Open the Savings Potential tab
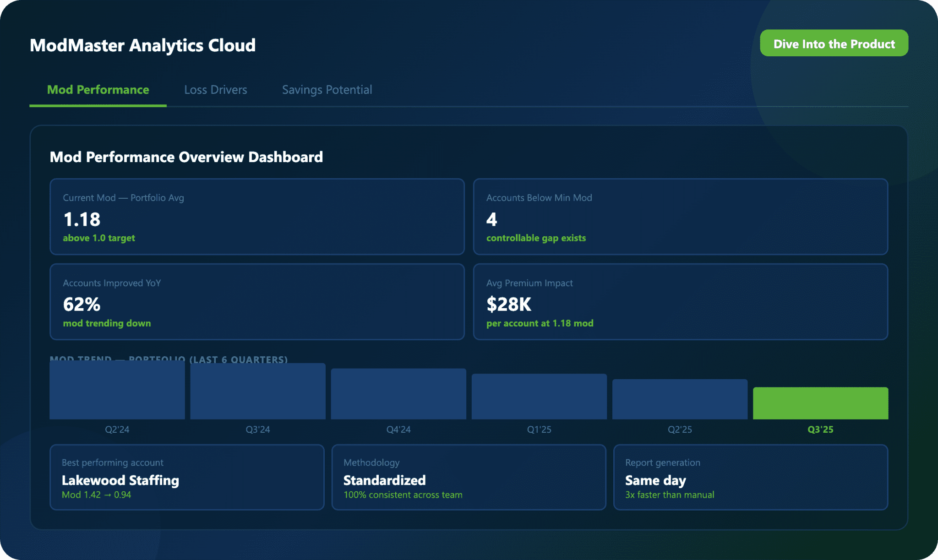Viewport: 938px width, 560px height. coord(327,90)
